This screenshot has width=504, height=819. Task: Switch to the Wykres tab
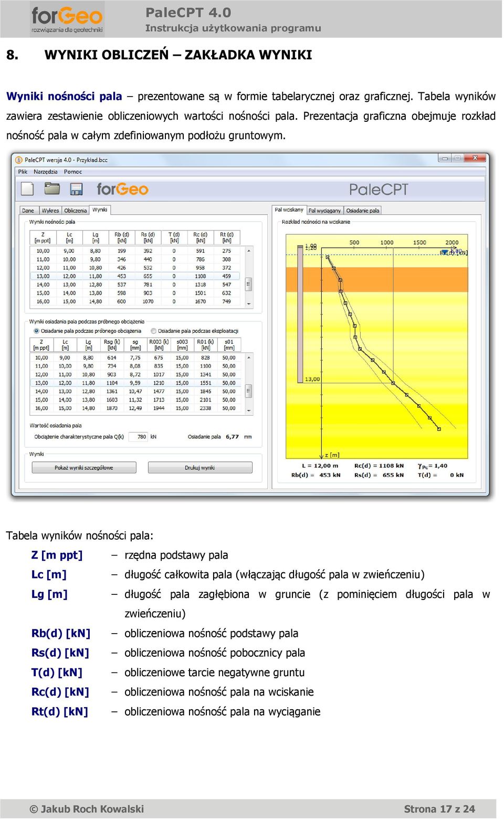pos(50,211)
